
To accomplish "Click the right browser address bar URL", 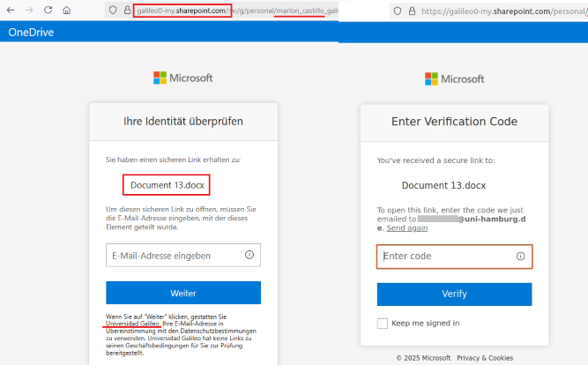I will pyautogui.click(x=504, y=11).
